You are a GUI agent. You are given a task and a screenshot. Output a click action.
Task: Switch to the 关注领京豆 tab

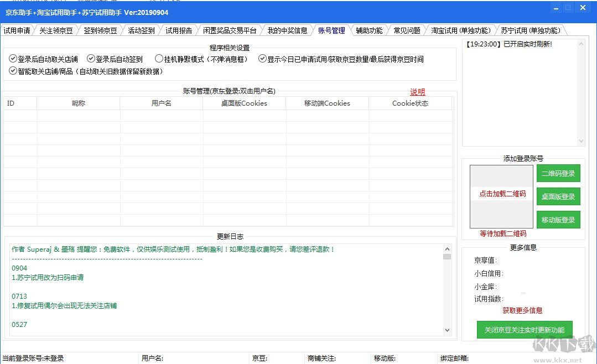[56, 31]
